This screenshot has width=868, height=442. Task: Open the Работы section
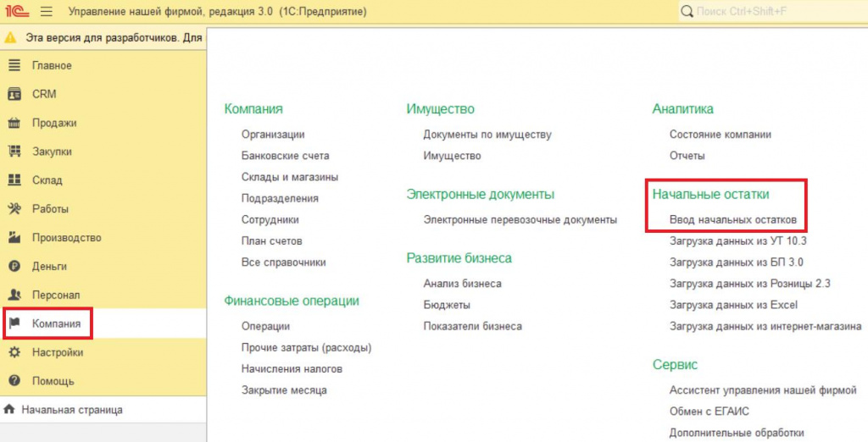pyautogui.click(x=50, y=209)
